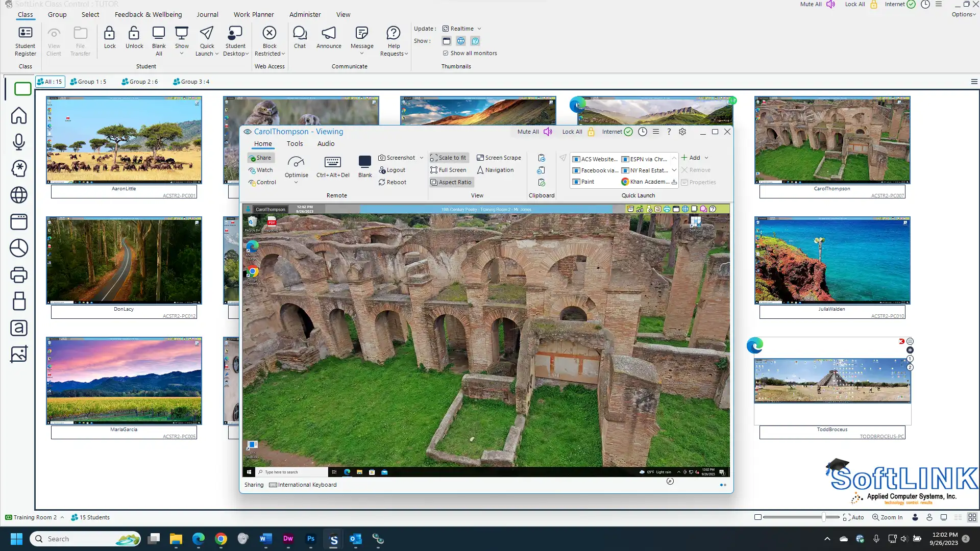
Task: Open the Student Register
Action: pyautogui.click(x=25, y=41)
